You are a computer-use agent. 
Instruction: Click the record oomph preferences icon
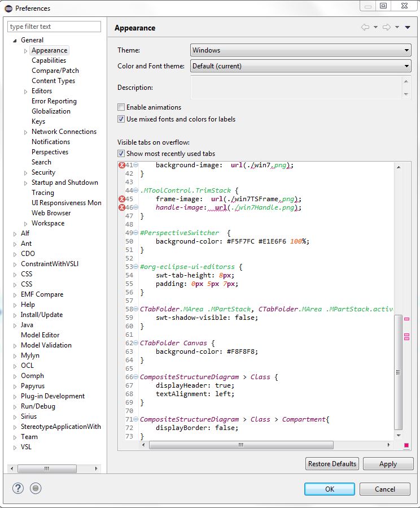coord(36,488)
